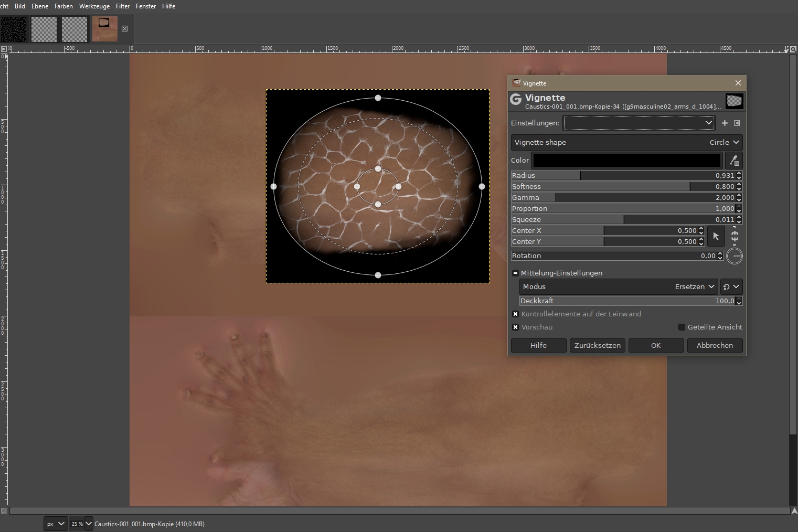Click the black Color swatch
The height and width of the screenshot is (532, 798).
pyautogui.click(x=627, y=161)
